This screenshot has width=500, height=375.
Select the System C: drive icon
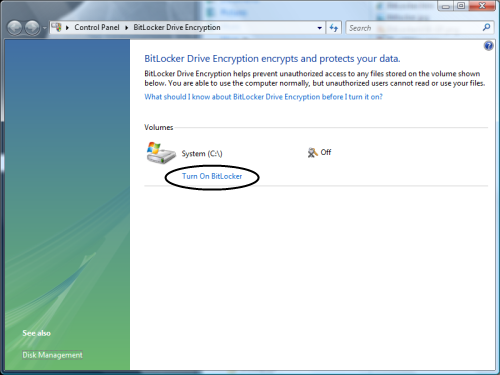pos(161,153)
